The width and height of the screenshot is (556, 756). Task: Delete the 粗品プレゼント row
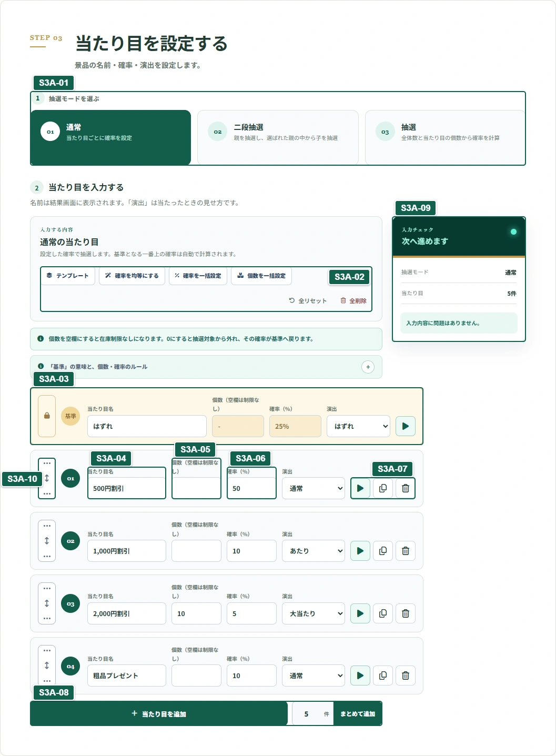406,676
